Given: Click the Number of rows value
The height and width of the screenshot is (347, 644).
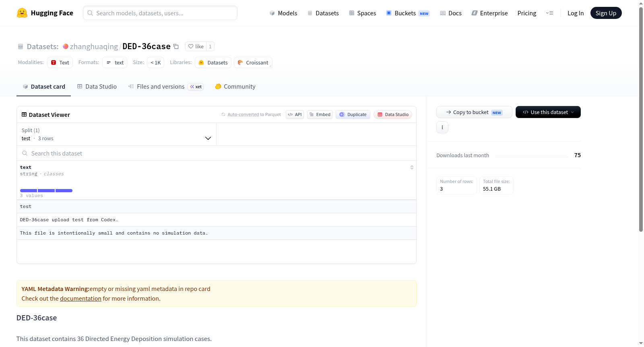Looking at the screenshot, I should coord(442,189).
